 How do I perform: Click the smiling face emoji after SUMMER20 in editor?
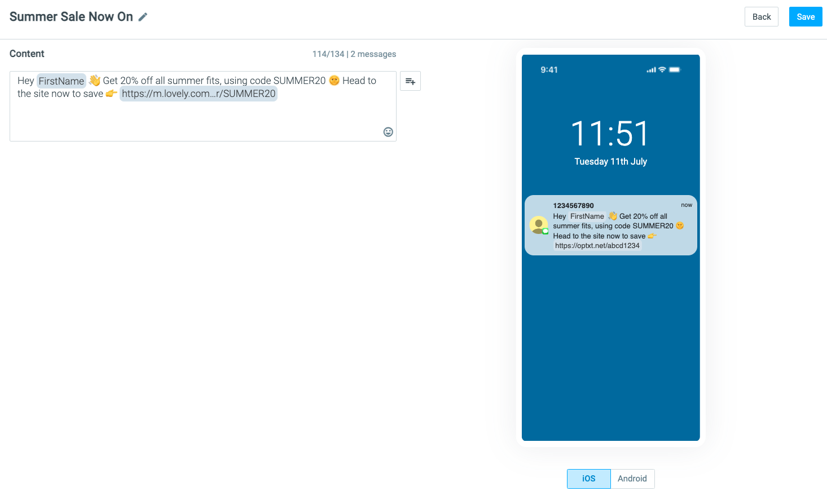point(334,81)
